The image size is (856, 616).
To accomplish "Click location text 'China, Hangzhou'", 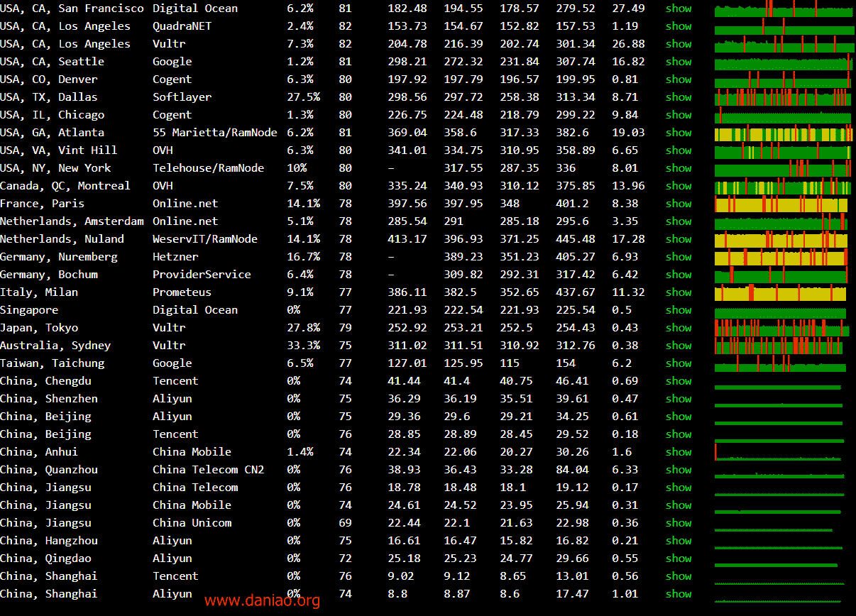I will [x=49, y=541].
